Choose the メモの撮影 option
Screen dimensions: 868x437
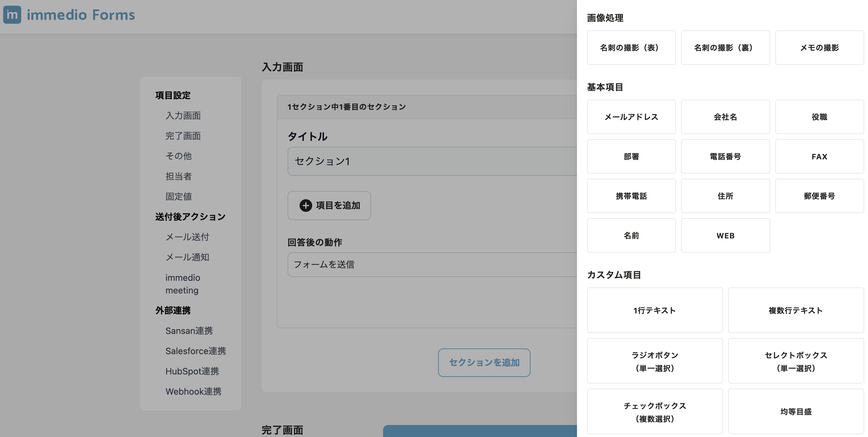[x=819, y=47]
